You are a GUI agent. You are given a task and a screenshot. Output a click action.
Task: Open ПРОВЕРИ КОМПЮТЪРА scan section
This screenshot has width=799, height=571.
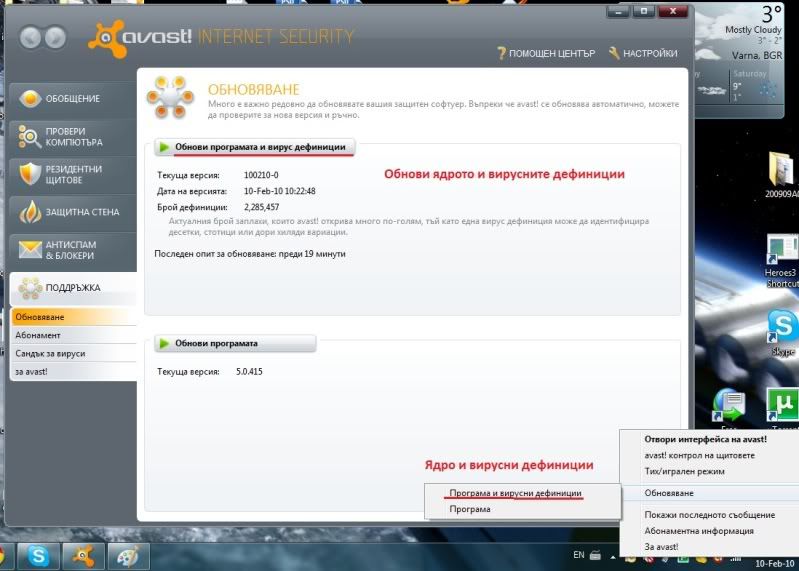point(72,137)
